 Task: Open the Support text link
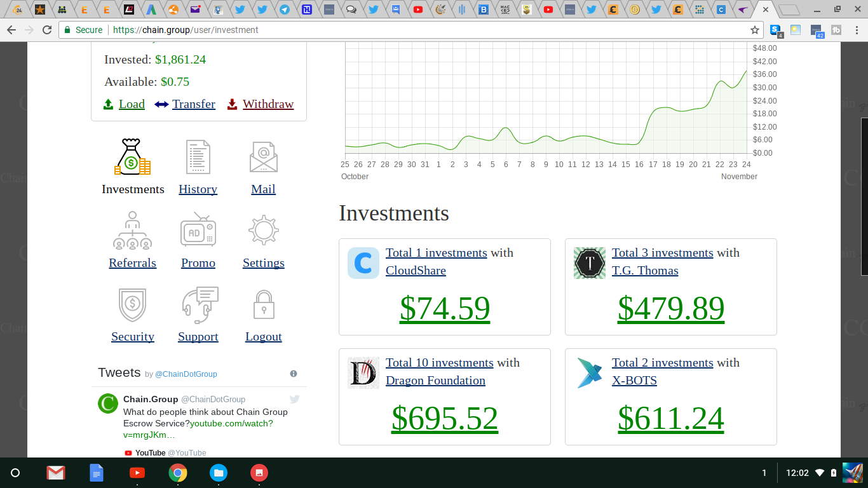tap(198, 337)
